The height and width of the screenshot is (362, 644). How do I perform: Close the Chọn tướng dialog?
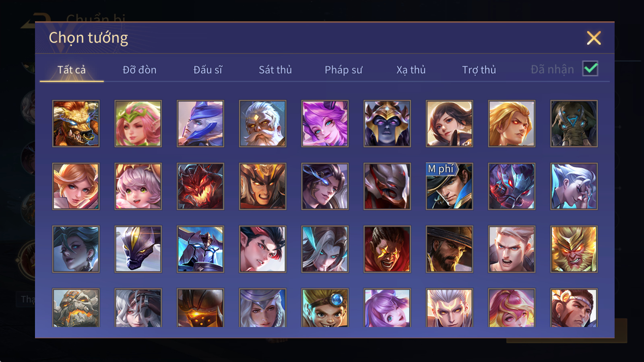point(594,38)
